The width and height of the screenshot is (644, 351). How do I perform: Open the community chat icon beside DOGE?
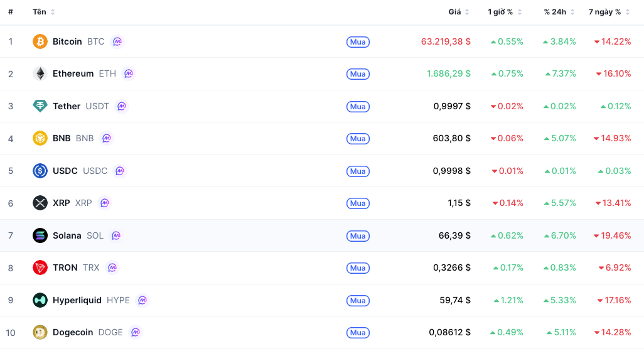(x=136, y=332)
